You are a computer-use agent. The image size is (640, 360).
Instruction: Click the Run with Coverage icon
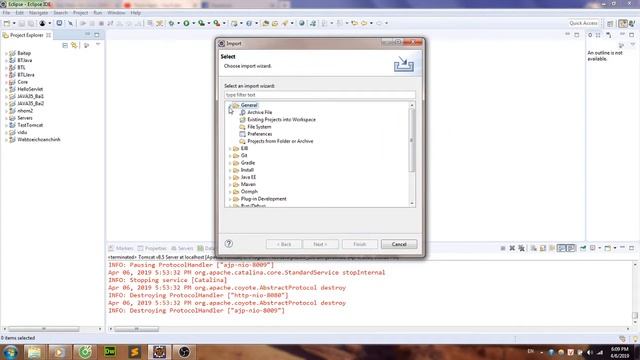(202, 23)
